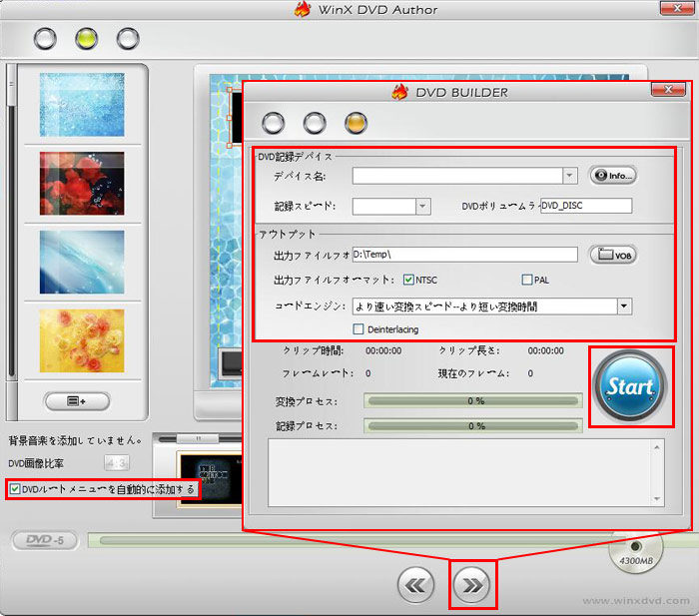Screen dimensions: 699x616
Task: Click the D:\Temp\ output folder field
Action: point(465,255)
